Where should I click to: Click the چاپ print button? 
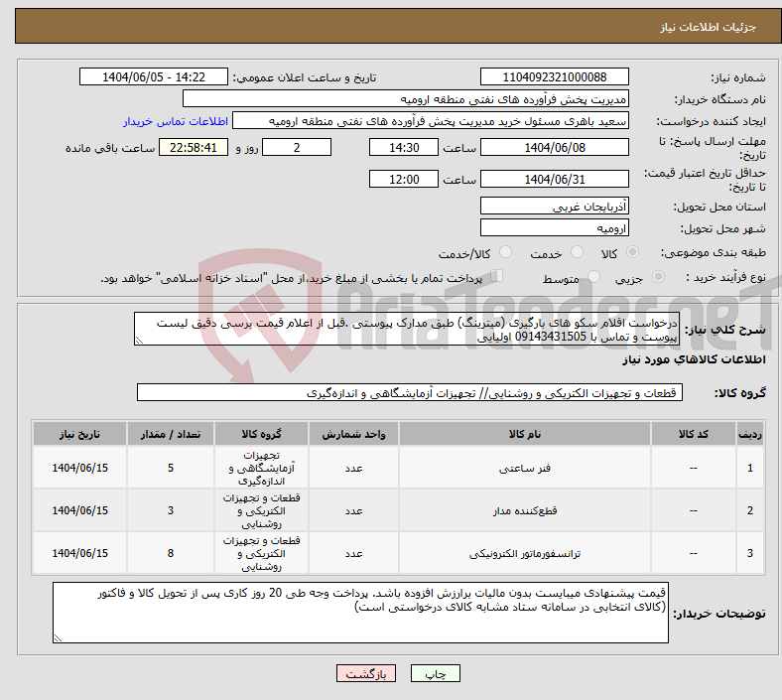click(x=436, y=673)
